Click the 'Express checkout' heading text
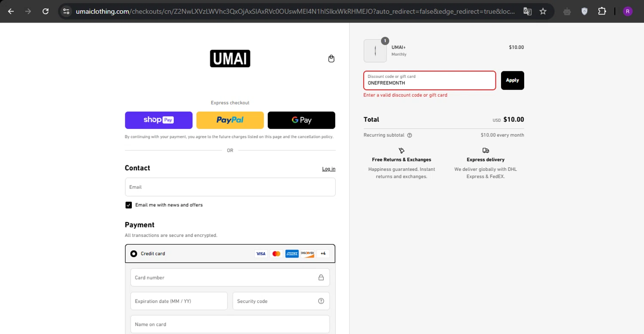This screenshot has width=644, height=334. pyautogui.click(x=230, y=103)
